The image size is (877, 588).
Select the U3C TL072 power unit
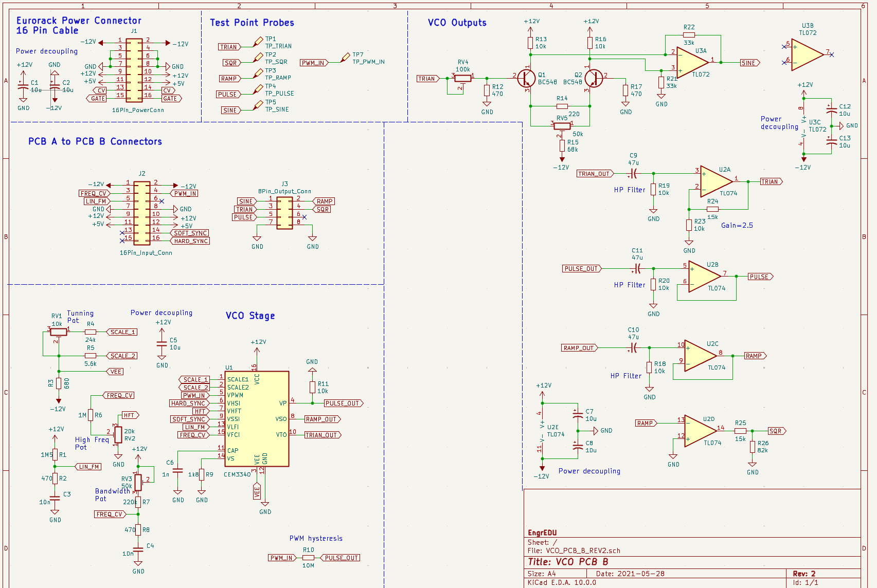click(x=803, y=125)
